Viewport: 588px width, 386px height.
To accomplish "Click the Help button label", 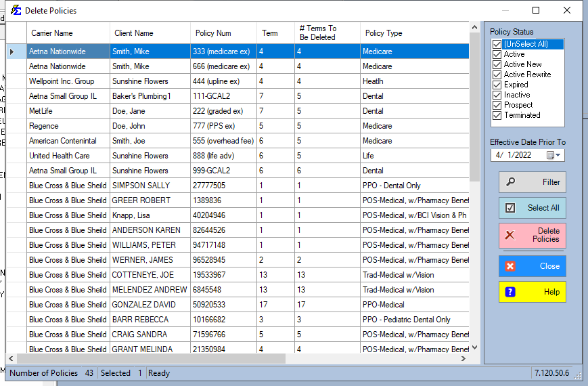I will tap(551, 292).
